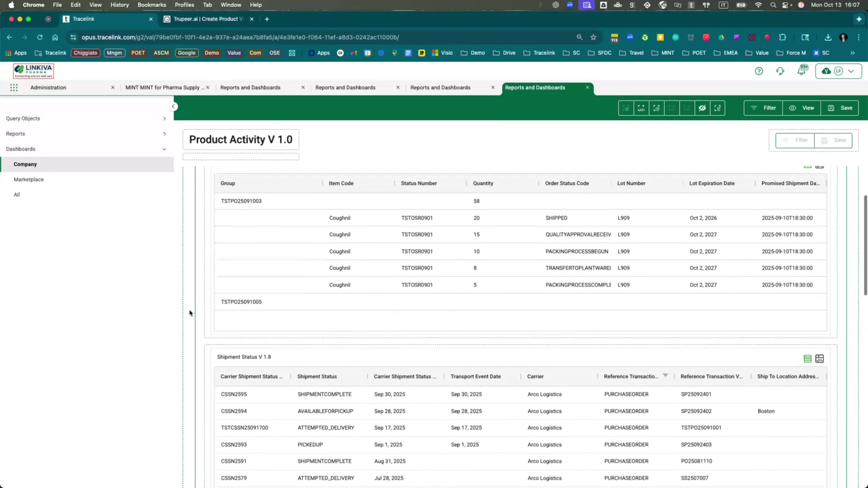Open table view for Shipment Status V 1.8
The width and height of the screenshot is (868, 488).
click(808, 359)
